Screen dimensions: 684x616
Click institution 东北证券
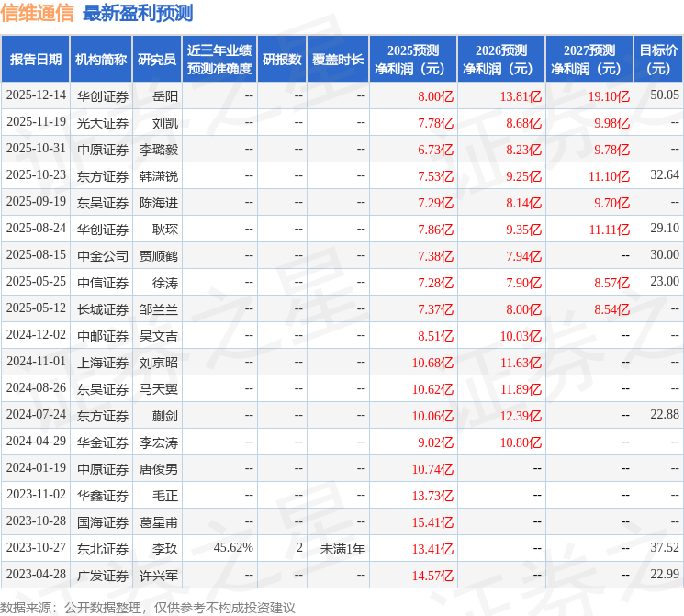[x=103, y=549]
